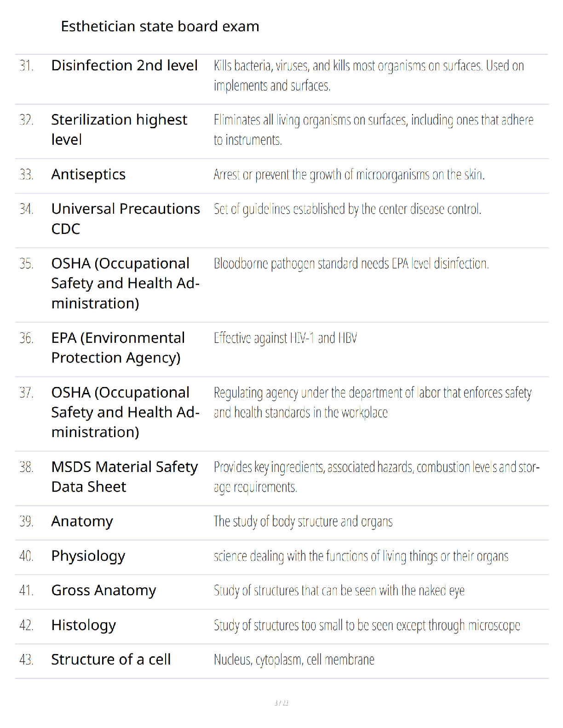Select the Bloodborne pathogen standard definition

click(351, 264)
